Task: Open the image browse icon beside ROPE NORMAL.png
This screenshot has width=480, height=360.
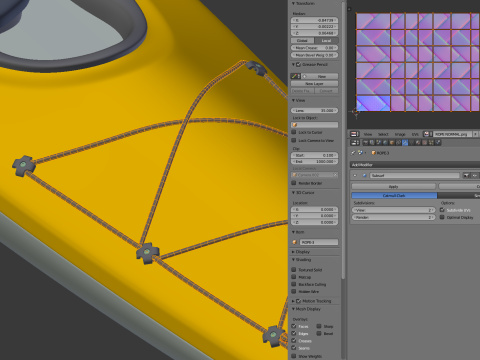Action: pyautogui.click(x=427, y=134)
